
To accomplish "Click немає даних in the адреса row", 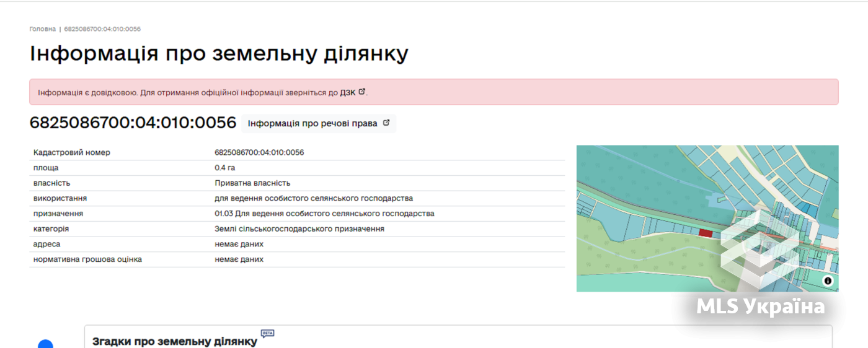I will pyautogui.click(x=239, y=244).
